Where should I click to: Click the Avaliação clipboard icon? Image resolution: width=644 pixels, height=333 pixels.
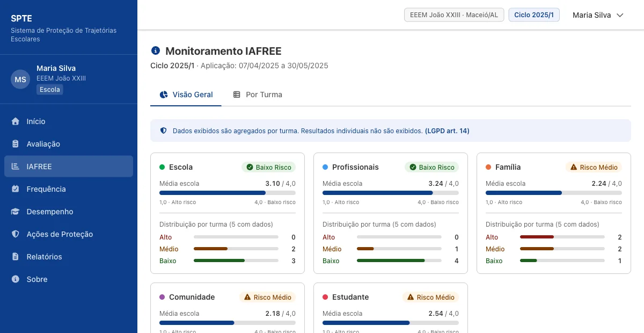pyautogui.click(x=16, y=144)
